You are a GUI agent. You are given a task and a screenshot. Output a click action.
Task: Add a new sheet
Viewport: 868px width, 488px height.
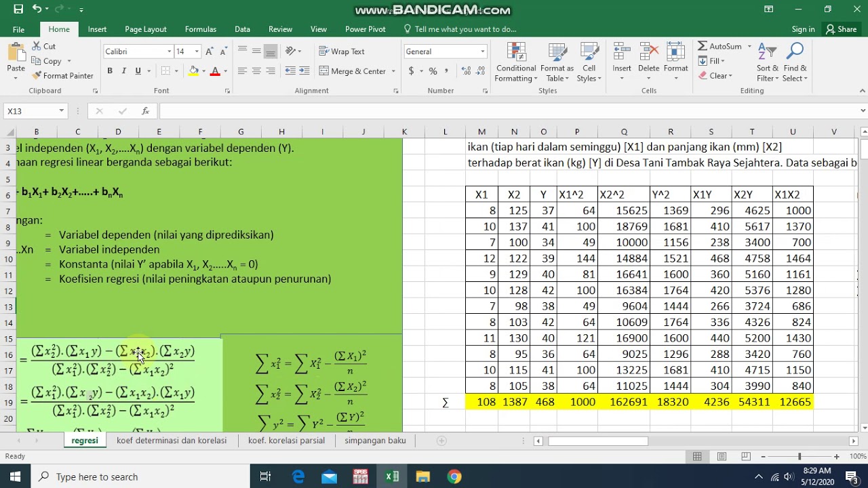441,441
